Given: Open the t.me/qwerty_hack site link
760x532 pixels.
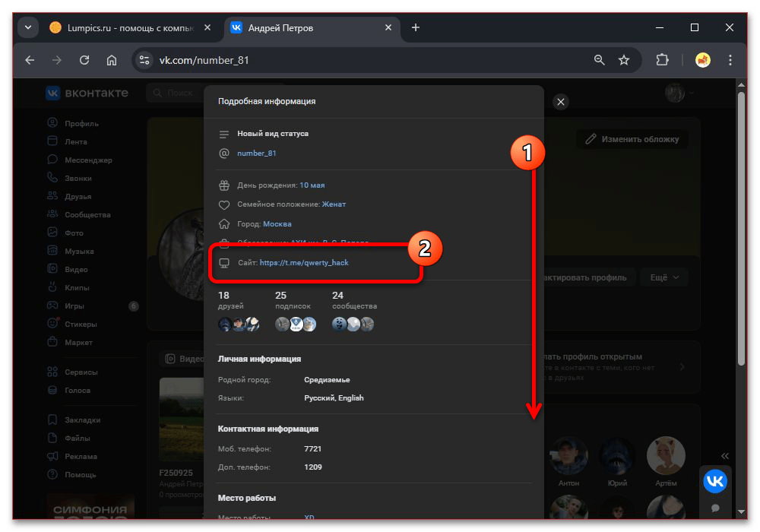Looking at the screenshot, I should pyautogui.click(x=304, y=262).
